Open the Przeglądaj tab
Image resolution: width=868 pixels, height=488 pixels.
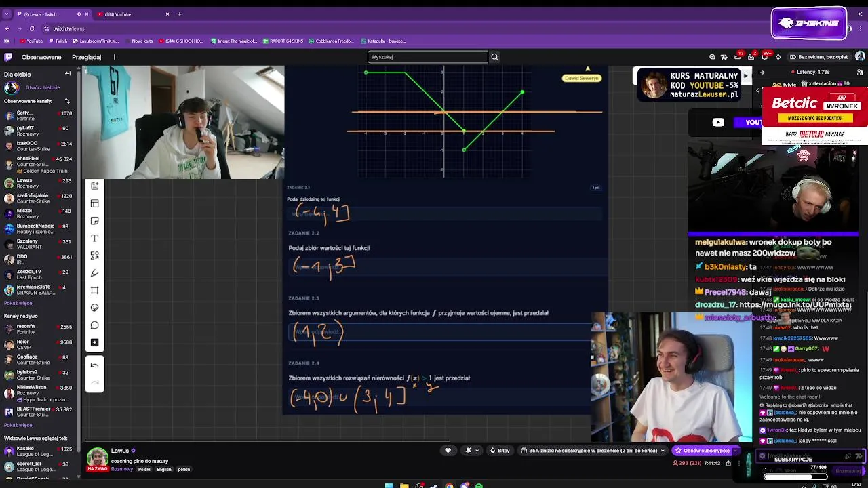86,57
